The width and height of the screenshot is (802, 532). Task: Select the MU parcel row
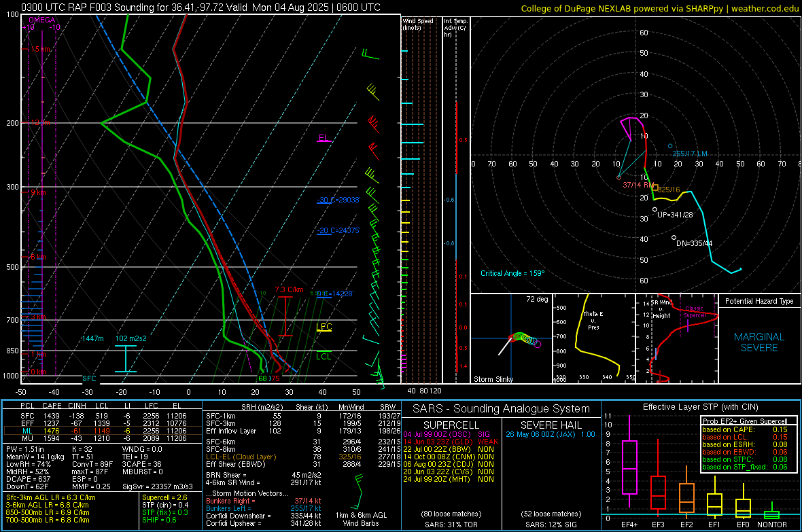click(103, 438)
